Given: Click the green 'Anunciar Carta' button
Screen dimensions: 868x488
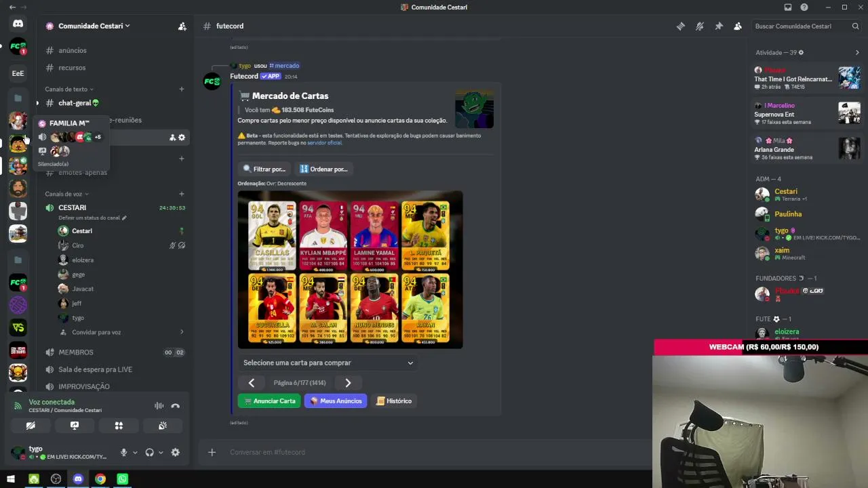Looking at the screenshot, I should (269, 401).
